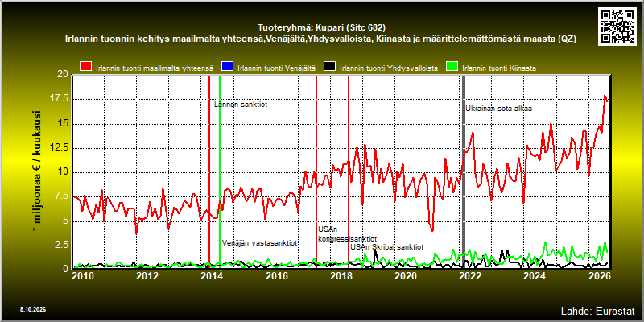Select legend label 'Irlannin tuonti Kiinasta'
Screen dimensions: 644x322
[x=499, y=68]
